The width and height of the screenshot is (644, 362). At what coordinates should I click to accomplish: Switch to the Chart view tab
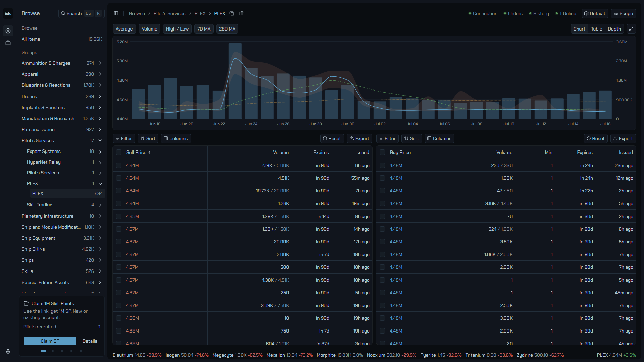pyautogui.click(x=579, y=29)
